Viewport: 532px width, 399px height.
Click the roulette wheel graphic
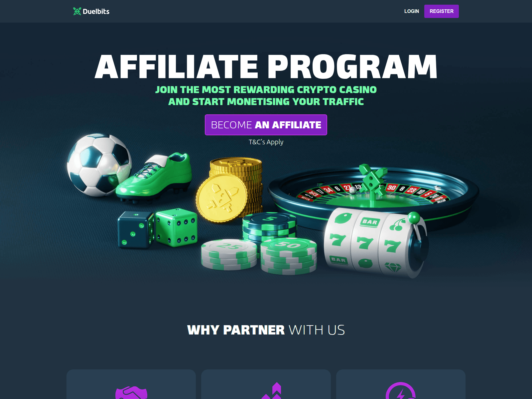coord(373,193)
